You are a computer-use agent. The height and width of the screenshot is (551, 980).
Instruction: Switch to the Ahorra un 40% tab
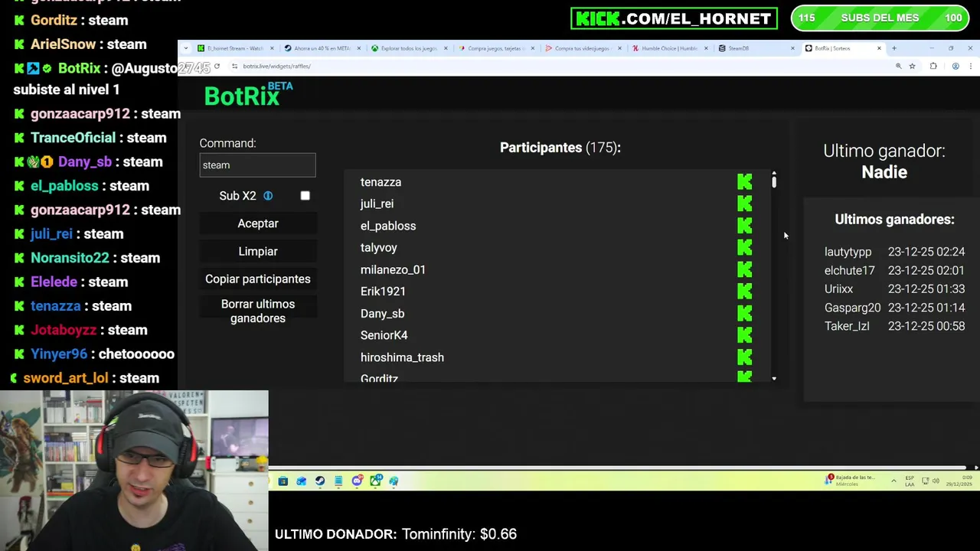[322, 48]
